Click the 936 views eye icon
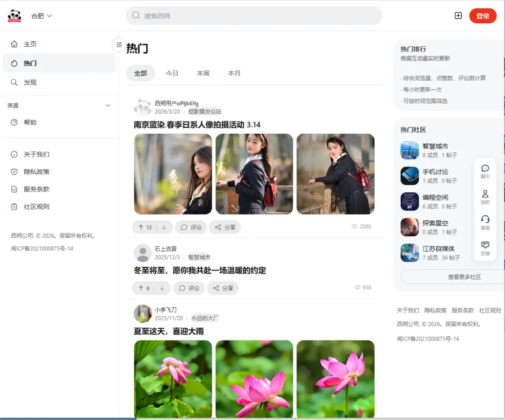The width and height of the screenshot is (505, 420). pos(357,287)
